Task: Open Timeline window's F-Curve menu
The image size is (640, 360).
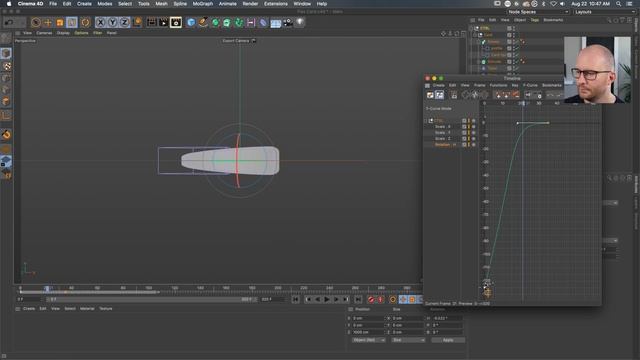Action: (x=530, y=85)
